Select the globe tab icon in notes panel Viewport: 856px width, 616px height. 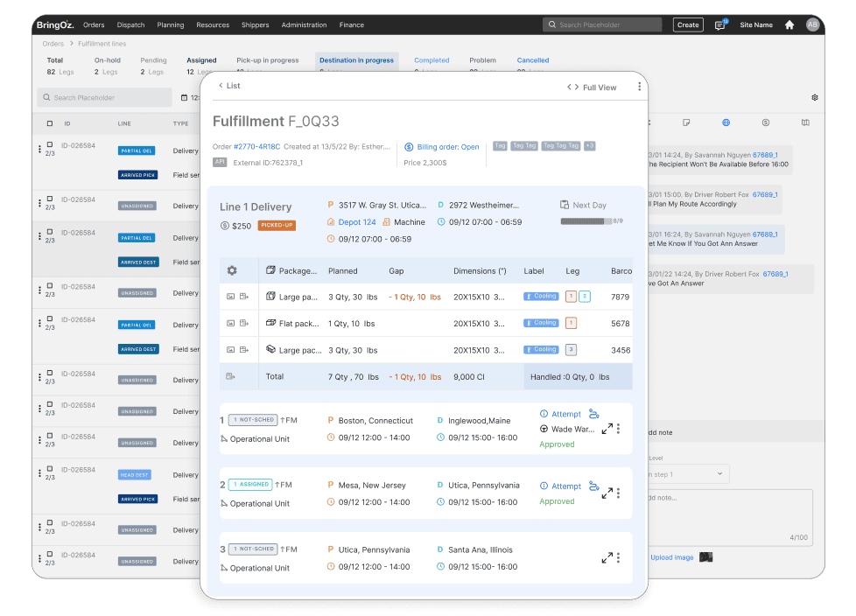click(726, 122)
